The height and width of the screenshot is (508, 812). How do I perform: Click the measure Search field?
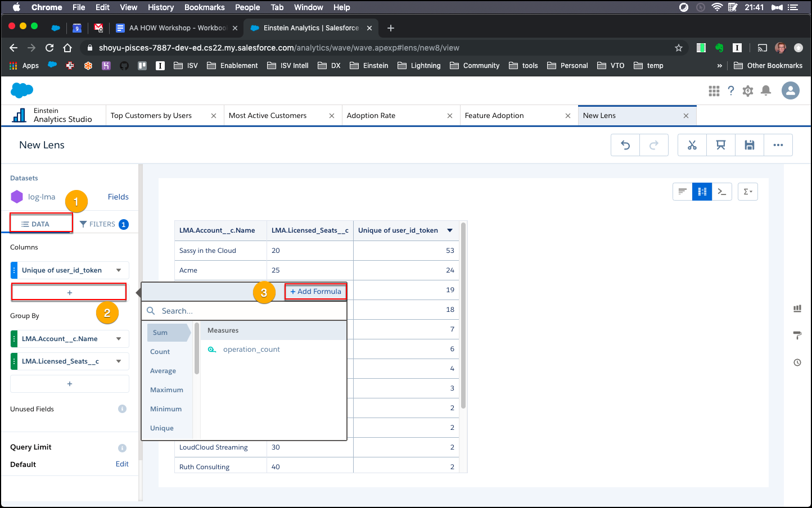244,311
